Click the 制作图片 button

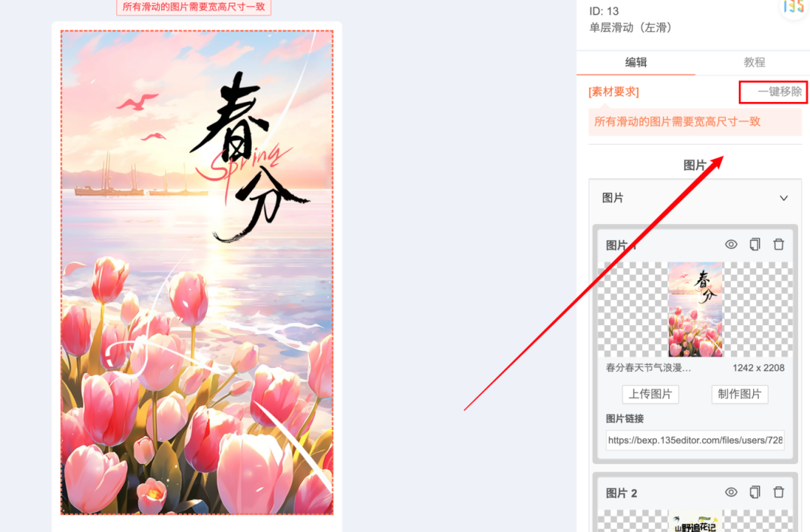739,394
